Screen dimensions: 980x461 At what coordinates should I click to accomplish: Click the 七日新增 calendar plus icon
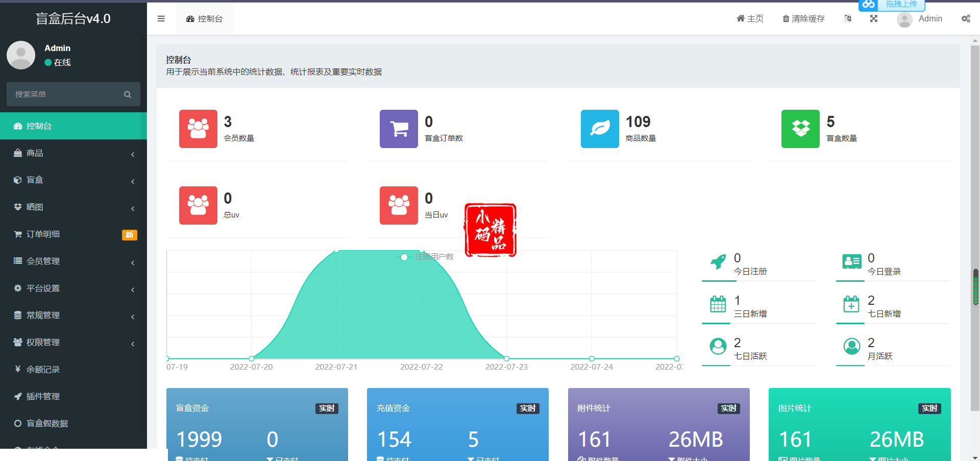(851, 304)
